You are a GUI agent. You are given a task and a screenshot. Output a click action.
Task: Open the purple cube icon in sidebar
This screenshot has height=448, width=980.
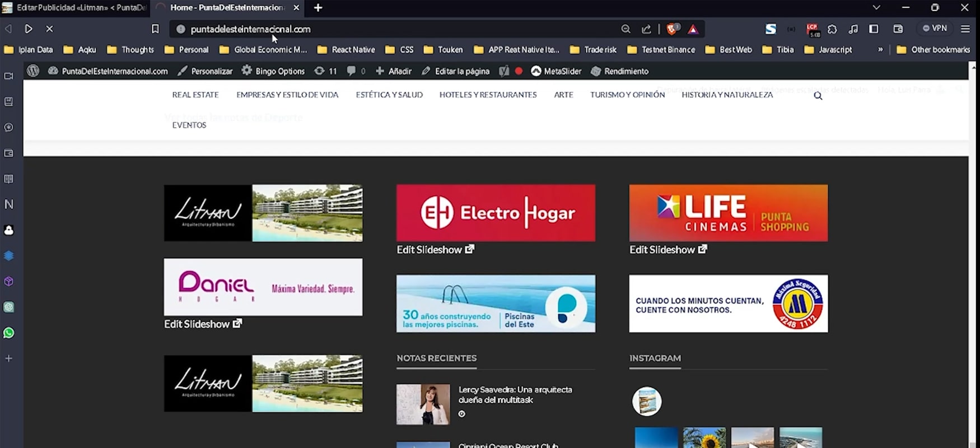[9, 281]
